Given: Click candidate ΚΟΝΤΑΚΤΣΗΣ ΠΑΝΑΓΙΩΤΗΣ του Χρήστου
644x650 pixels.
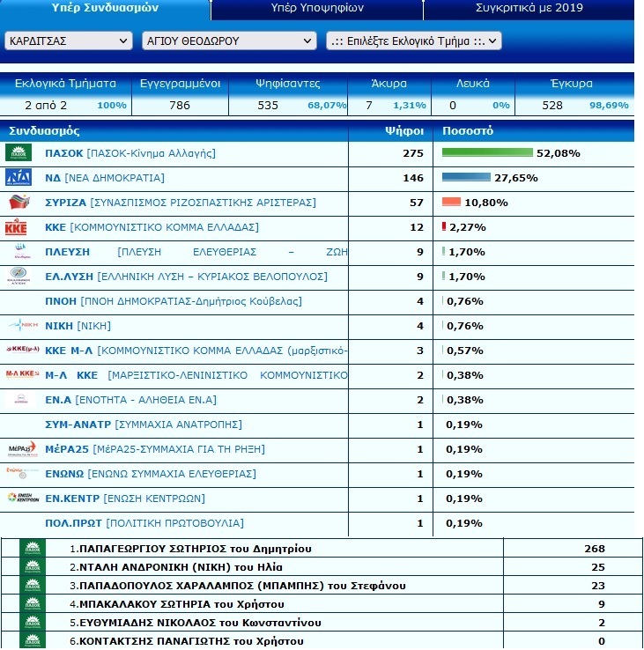Looking at the screenshot, I should click(186, 641).
